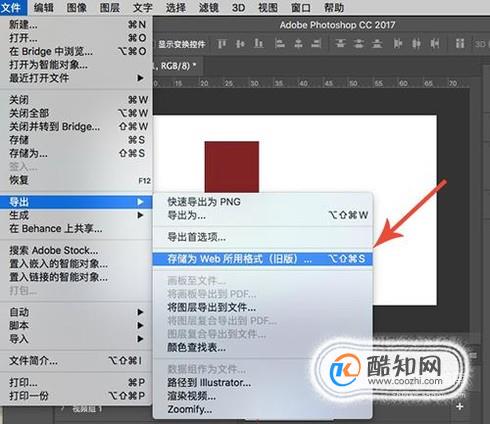Expand the 脚本 submenu
This screenshot has width=490, height=424.
click(x=76, y=326)
